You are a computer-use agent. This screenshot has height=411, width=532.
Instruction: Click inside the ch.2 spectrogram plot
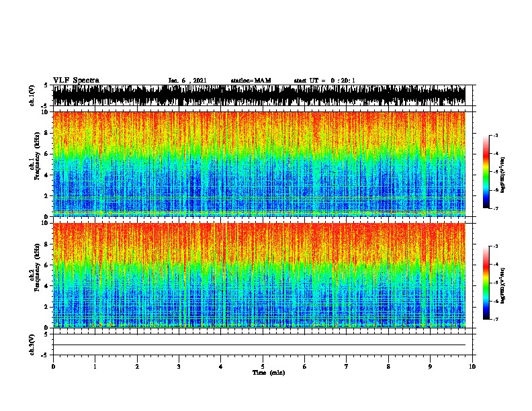click(259, 275)
